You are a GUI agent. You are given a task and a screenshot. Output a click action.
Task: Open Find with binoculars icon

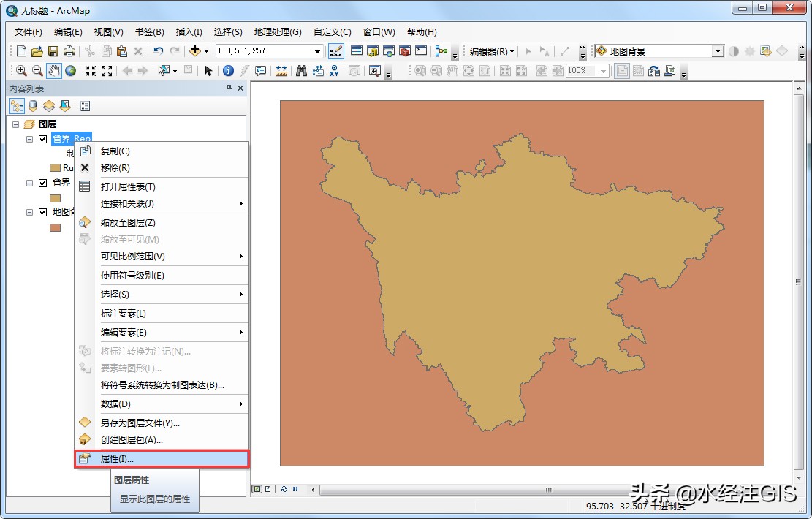301,70
